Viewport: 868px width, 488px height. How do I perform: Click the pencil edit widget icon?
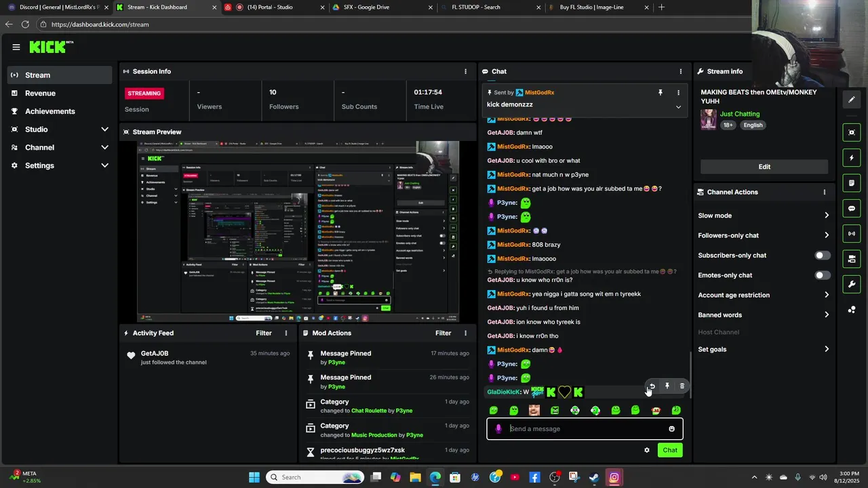coord(852,100)
